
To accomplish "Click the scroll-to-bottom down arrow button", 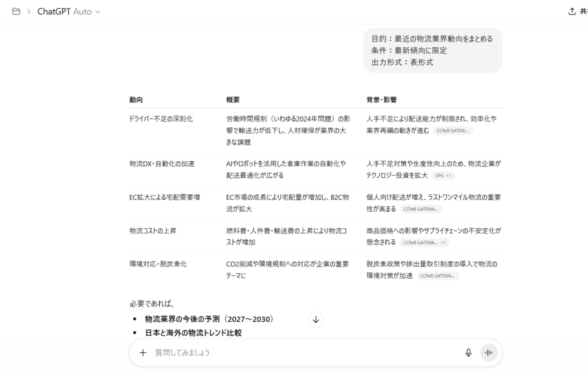I will pos(316,320).
